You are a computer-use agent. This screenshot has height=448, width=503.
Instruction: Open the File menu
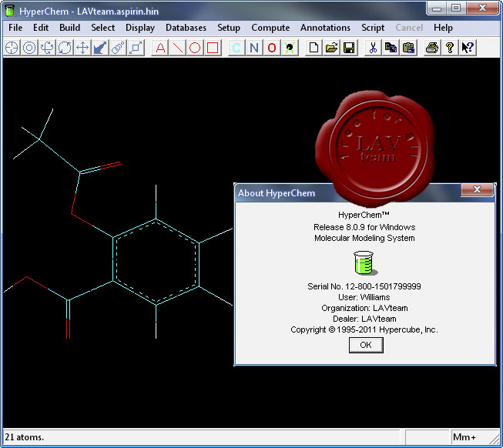tap(15, 28)
